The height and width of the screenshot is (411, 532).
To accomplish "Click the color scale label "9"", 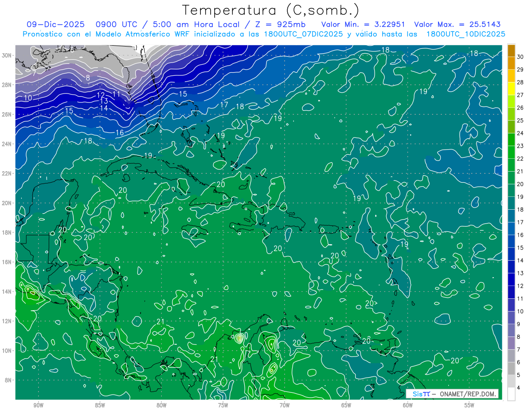I will tap(519, 324).
